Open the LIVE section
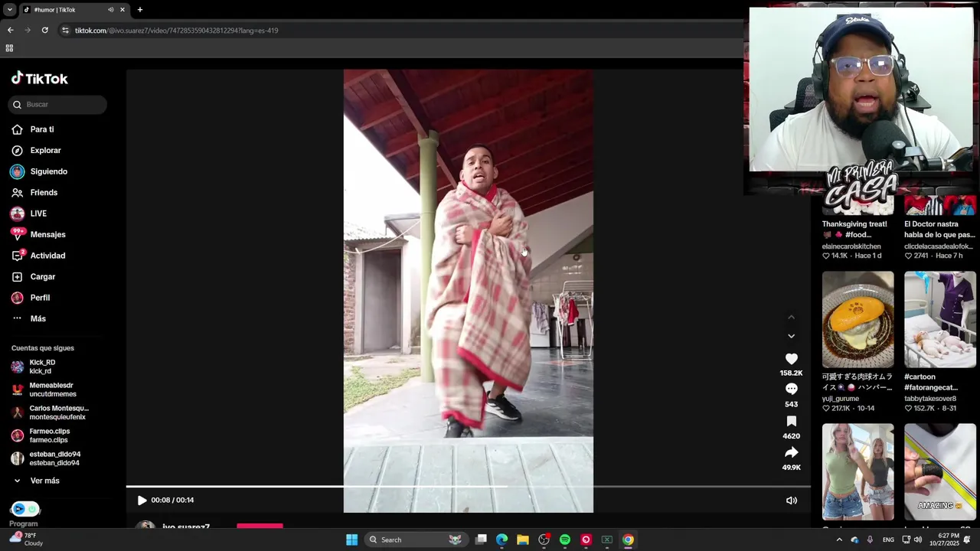This screenshot has width=980, height=551. point(29,214)
